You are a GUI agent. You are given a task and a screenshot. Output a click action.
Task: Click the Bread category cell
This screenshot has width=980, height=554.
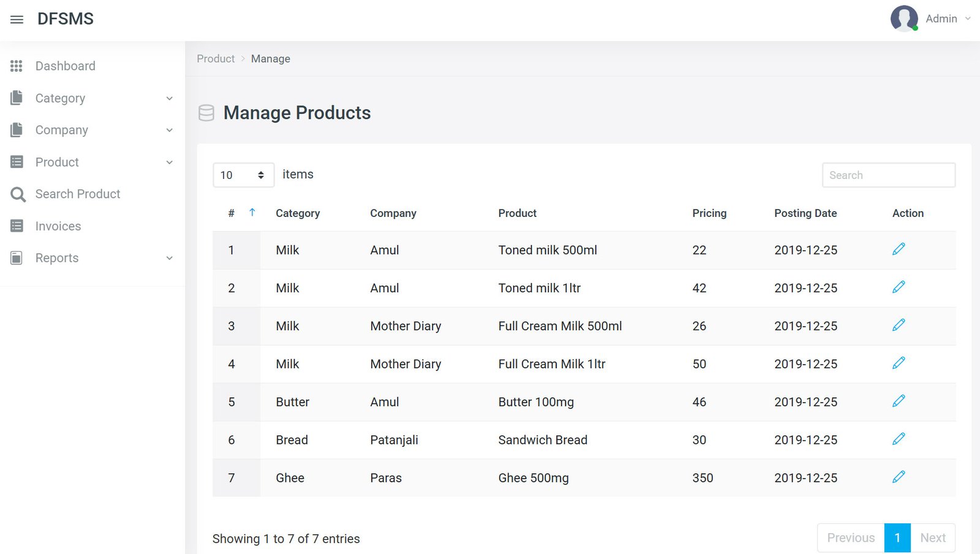click(x=292, y=440)
